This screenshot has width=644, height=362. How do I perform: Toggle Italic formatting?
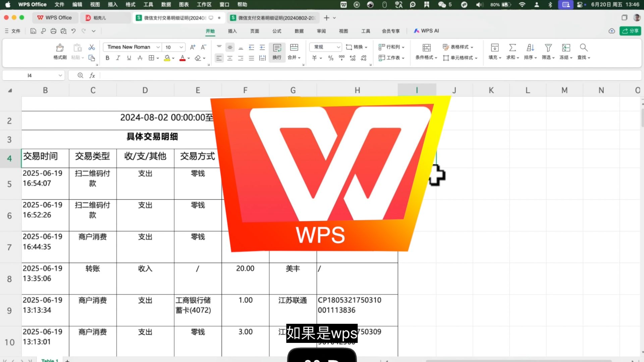tap(118, 58)
